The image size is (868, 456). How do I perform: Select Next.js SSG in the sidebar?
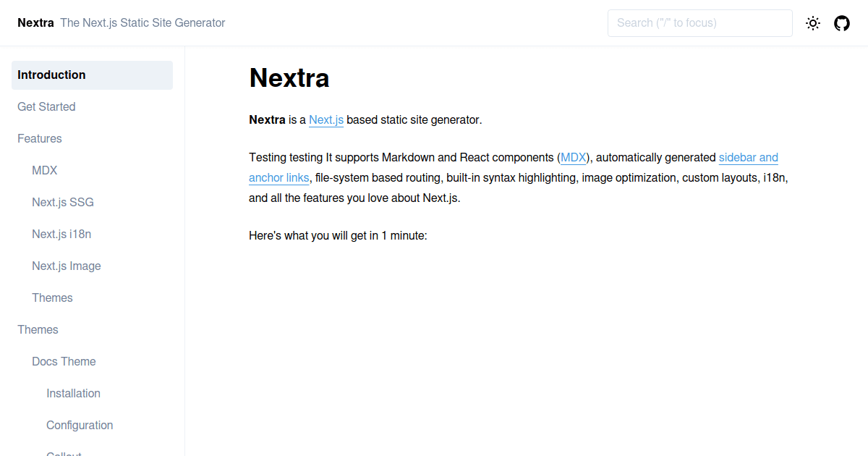62,202
